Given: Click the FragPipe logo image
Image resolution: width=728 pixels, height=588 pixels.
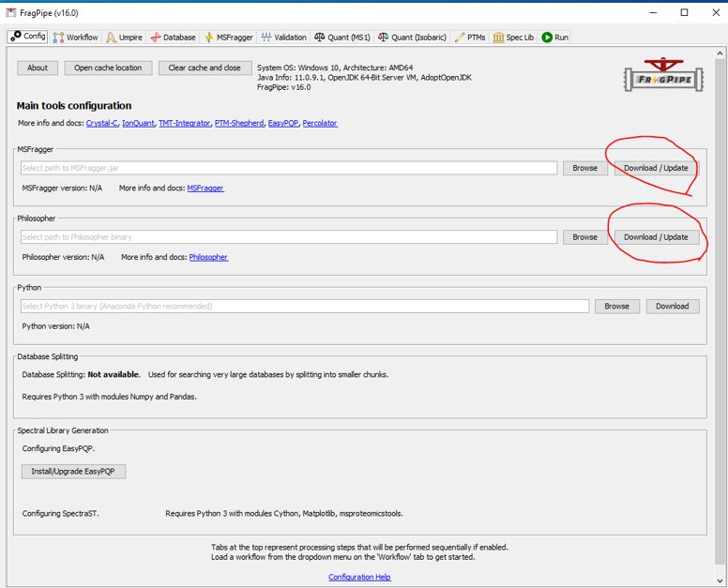Looking at the screenshot, I should [x=664, y=75].
